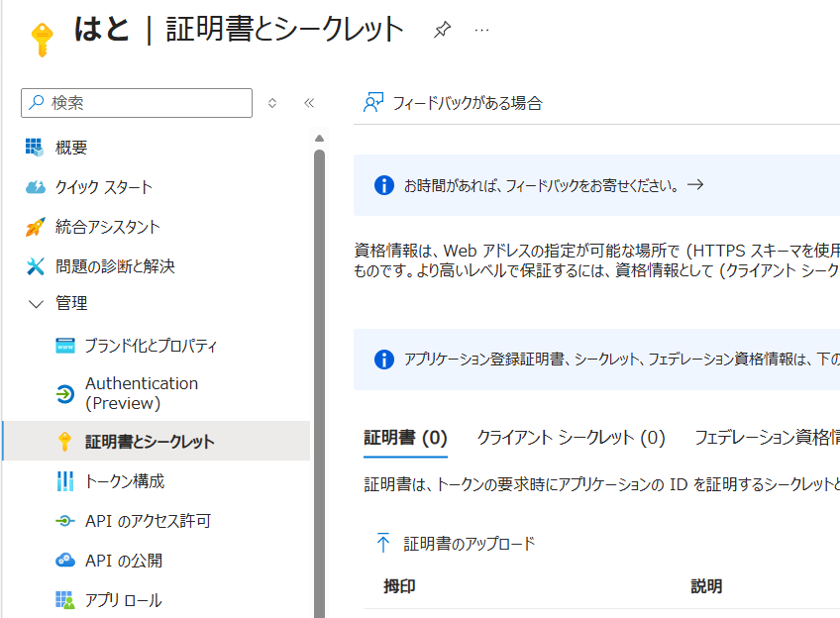
Task: Pin this blade using the pin icon
Action: pos(442,30)
